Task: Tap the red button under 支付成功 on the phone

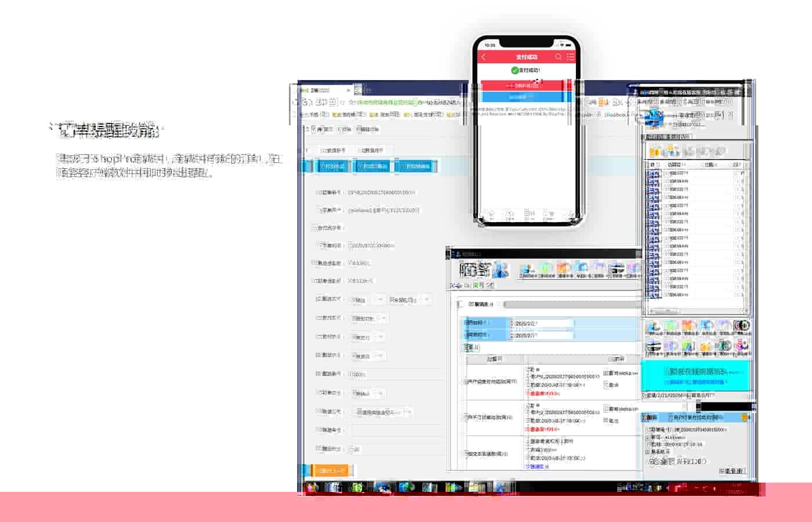Action: [526, 86]
